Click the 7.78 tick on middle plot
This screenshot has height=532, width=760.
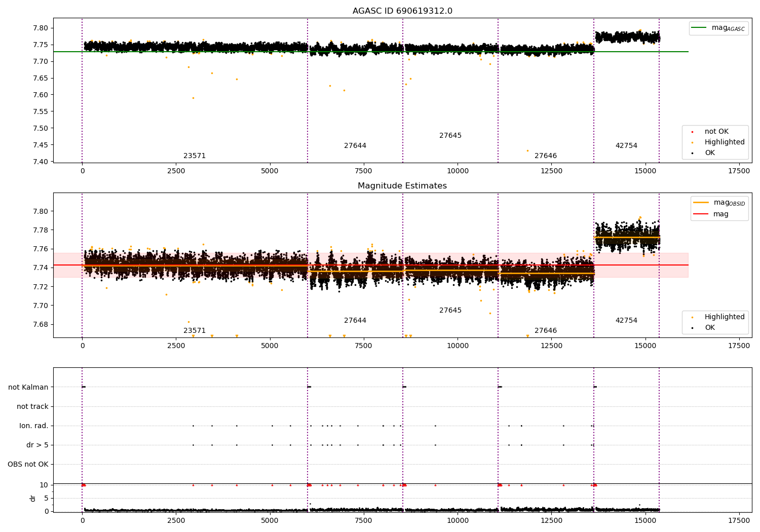[x=41, y=230]
